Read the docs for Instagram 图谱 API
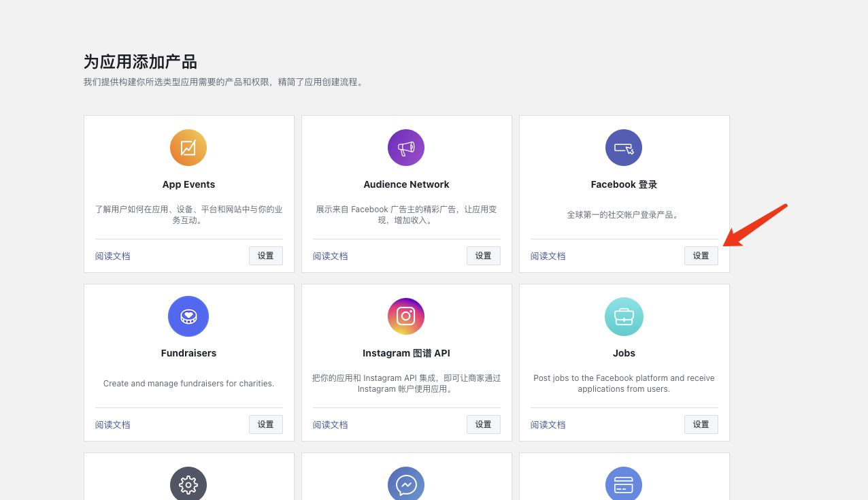Screen dimensions: 868x500 (x=331, y=425)
